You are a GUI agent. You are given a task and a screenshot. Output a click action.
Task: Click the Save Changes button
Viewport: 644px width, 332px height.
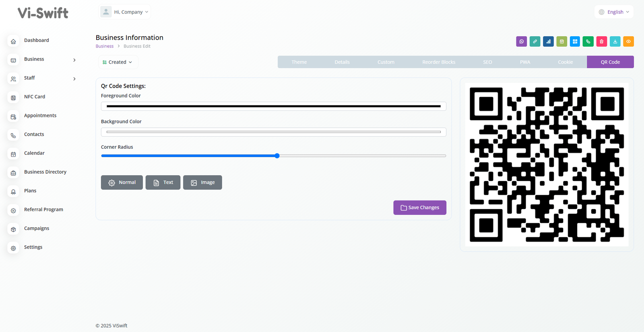(x=420, y=207)
